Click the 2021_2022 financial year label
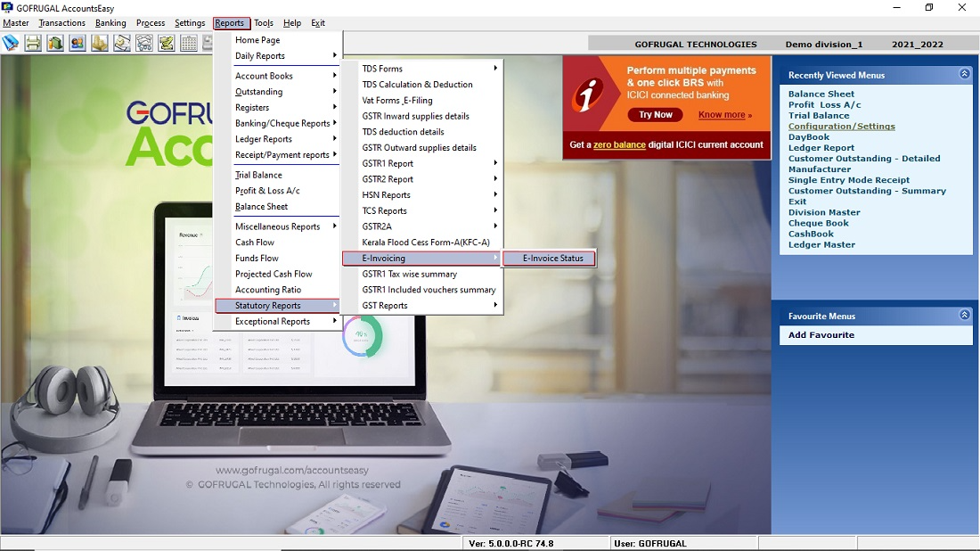 coord(917,45)
